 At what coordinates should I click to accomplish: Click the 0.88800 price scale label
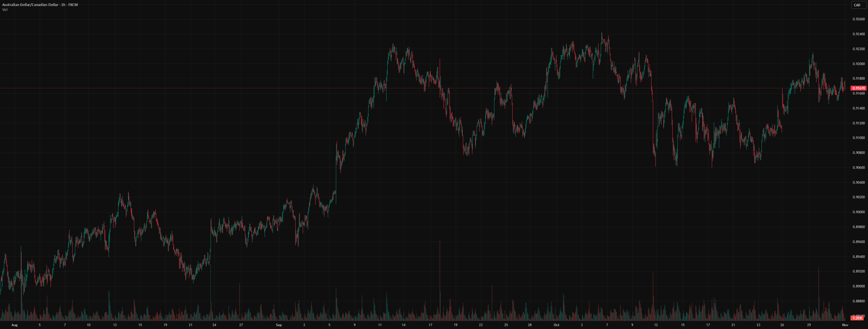(859, 301)
